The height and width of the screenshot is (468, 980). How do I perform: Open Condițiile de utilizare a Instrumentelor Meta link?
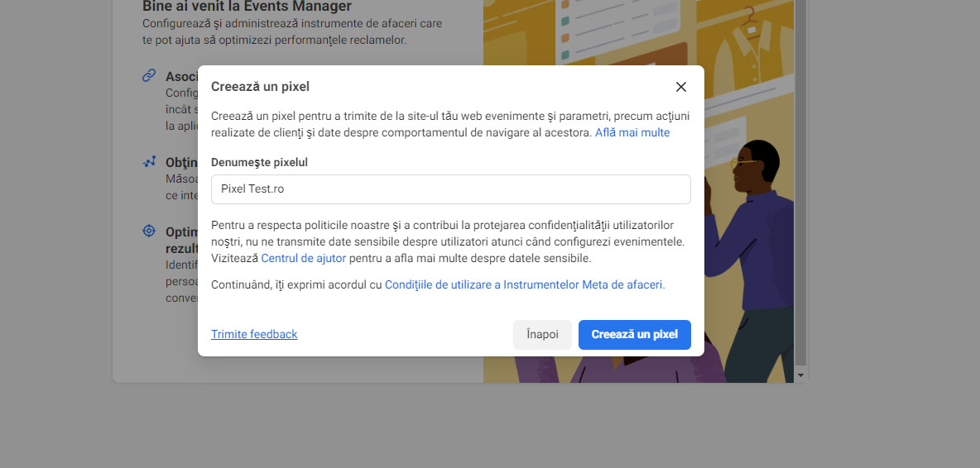point(525,284)
